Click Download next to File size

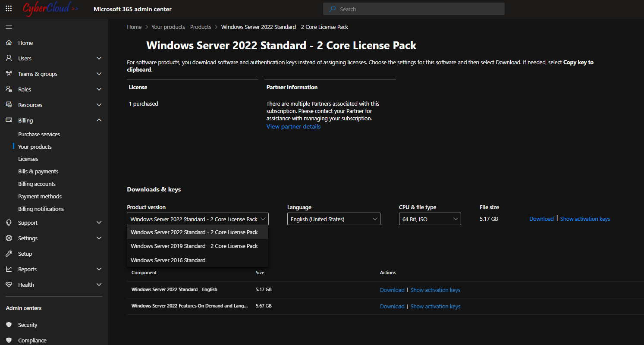(x=541, y=219)
